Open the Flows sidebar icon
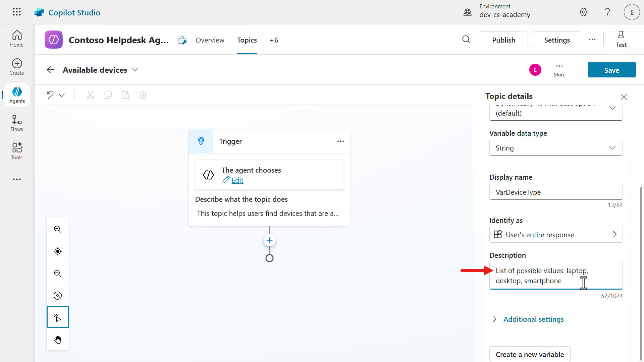This screenshot has height=362, width=644. [17, 123]
